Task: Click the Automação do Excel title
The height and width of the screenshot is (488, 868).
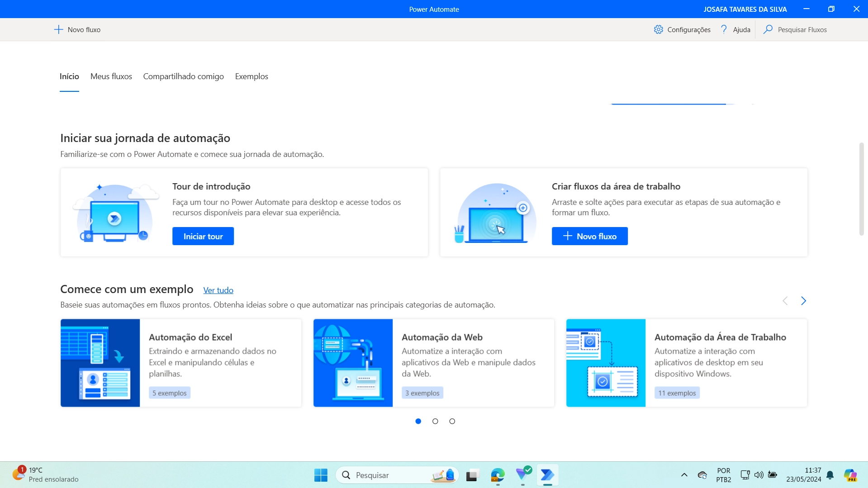Action: coord(190,337)
